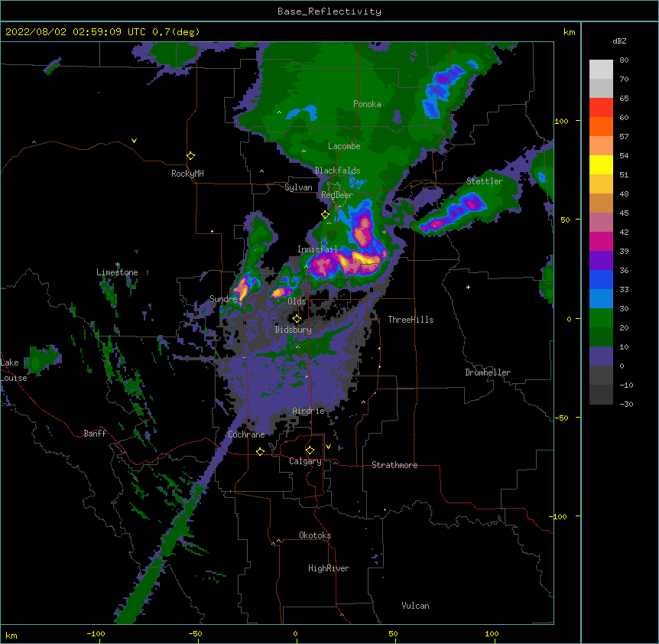
Task: Click the Olds city label
Action: click(297, 301)
